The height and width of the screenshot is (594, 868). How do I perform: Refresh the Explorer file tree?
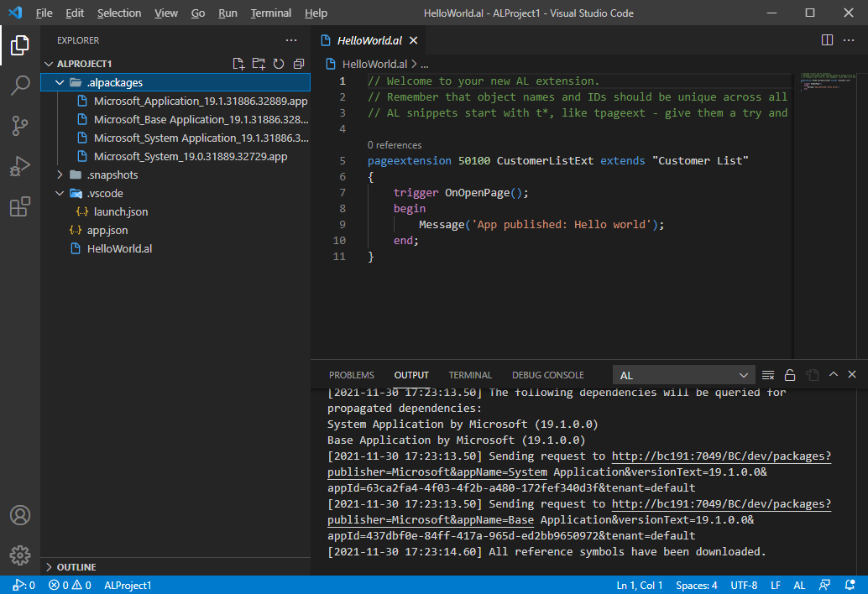279,64
